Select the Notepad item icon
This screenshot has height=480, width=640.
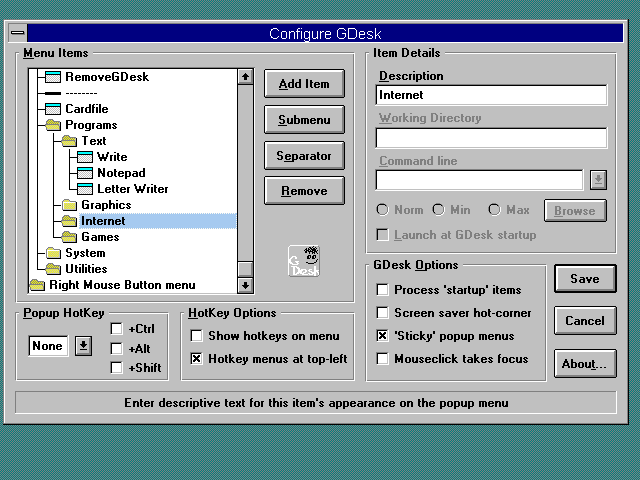coord(85,173)
